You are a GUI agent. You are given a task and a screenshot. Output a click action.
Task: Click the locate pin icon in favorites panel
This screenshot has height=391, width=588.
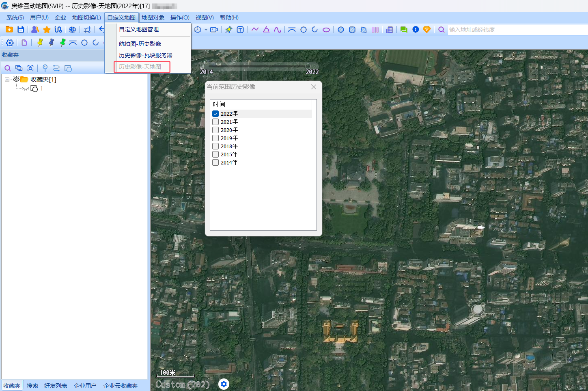[x=45, y=68]
